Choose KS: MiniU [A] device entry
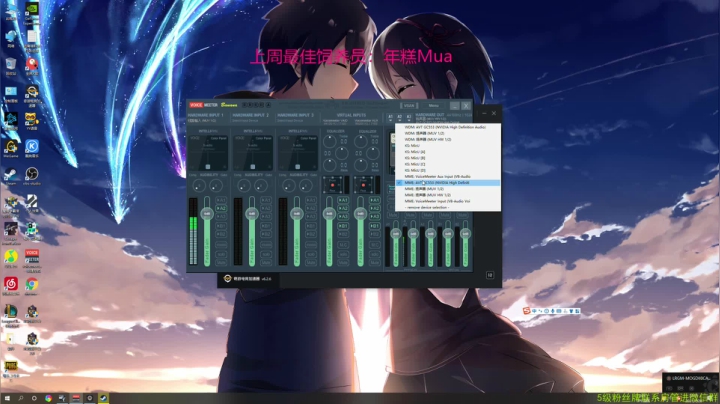Viewport: 720px width, 404px height. 448,152
